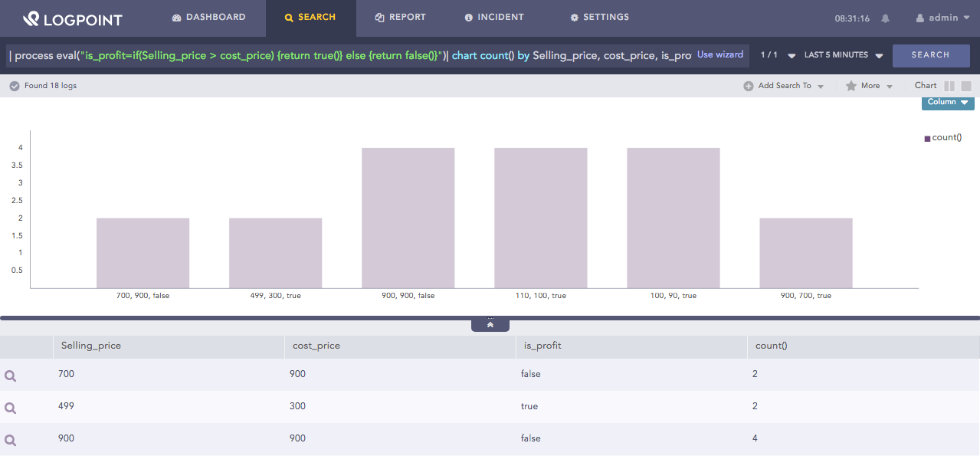Screen dimensions: 980x456
Task: Open the Column chart type dropdown
Action: pos(948,102)
